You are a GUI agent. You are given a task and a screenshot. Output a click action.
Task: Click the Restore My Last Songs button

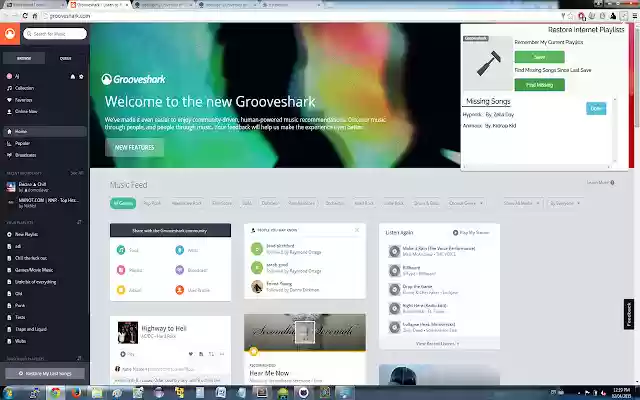[x=45, y=373]
